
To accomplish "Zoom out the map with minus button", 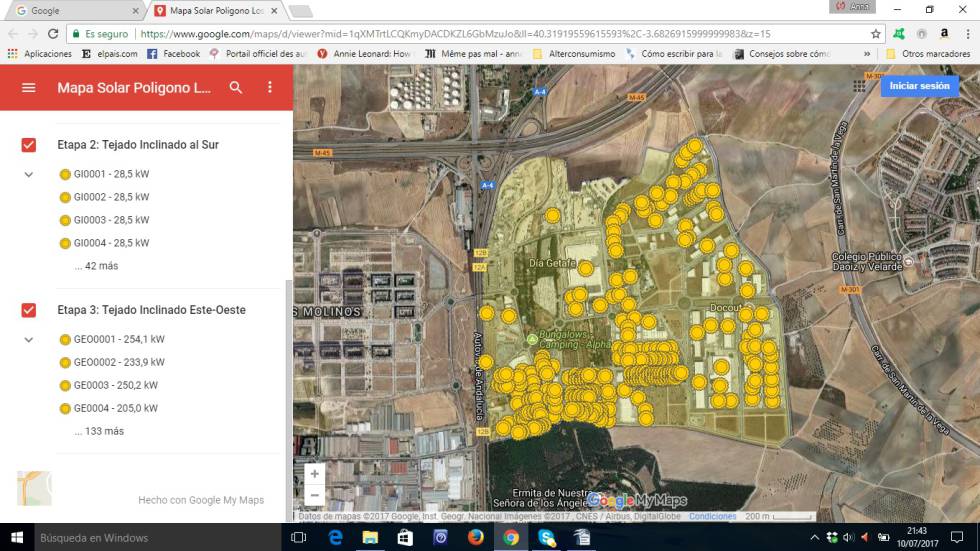I will (x=314, y=496).
